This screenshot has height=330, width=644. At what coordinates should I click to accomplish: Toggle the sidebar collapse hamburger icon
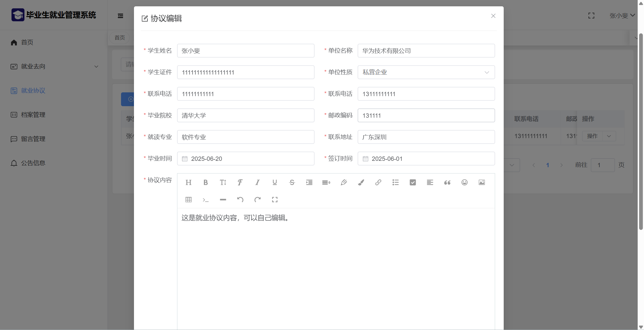(120, 16)
